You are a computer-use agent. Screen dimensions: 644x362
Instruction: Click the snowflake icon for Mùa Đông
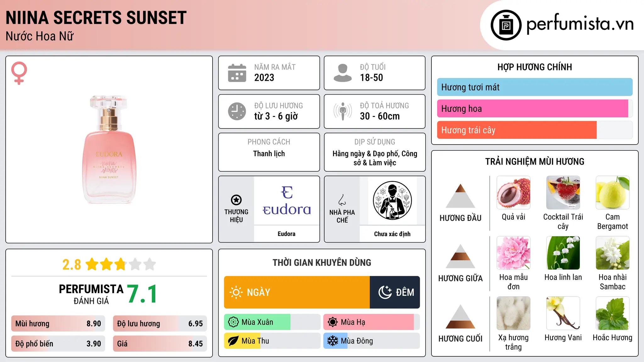point(333,341)
